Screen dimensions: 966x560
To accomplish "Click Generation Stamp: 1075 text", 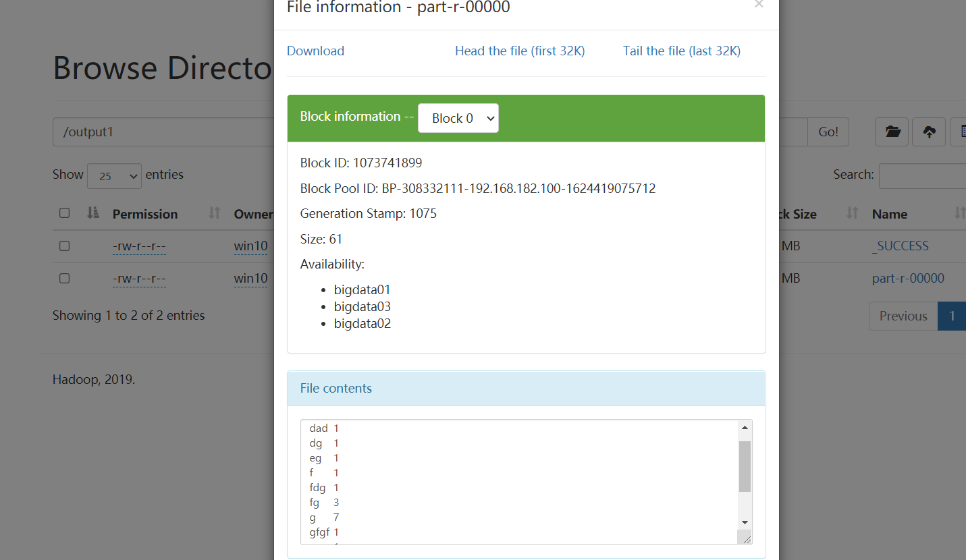I will (x=369, y=214).
